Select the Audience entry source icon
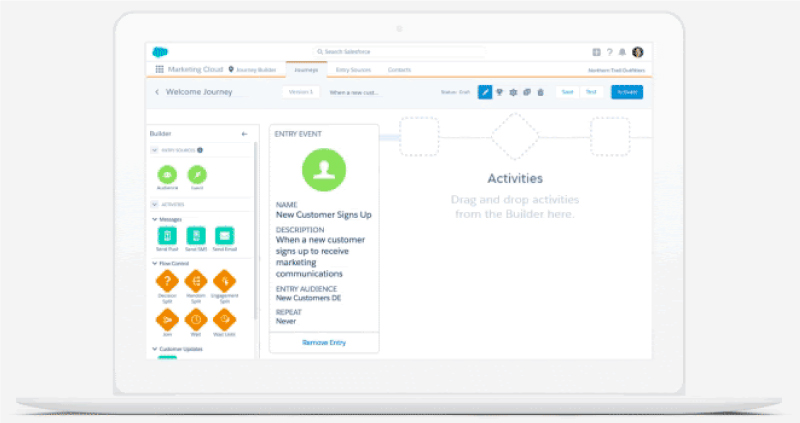 (167, 175)
